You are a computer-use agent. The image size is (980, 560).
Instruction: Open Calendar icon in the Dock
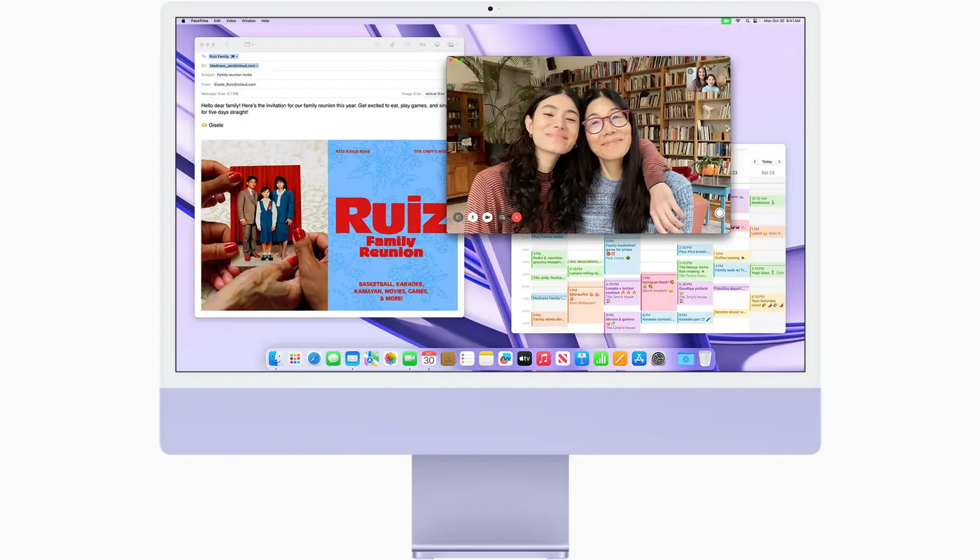429,358
